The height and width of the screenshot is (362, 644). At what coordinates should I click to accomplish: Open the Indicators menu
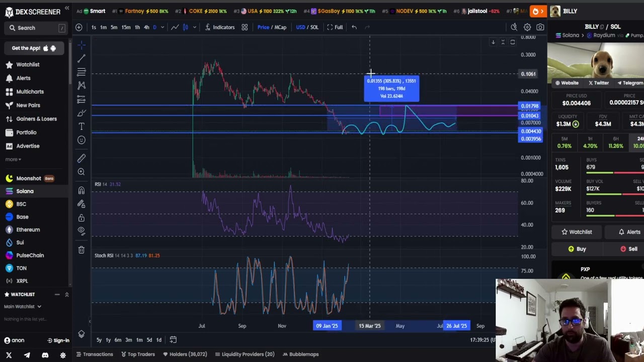(x=219, y=27)
